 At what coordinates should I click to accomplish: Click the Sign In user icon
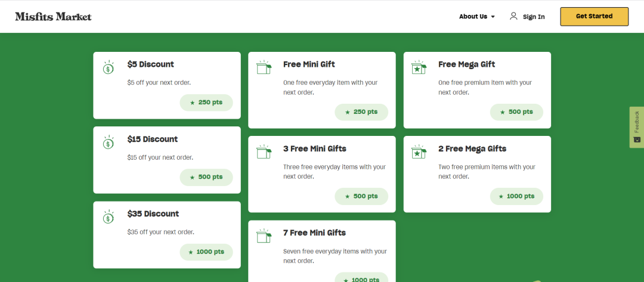point(513,16)
